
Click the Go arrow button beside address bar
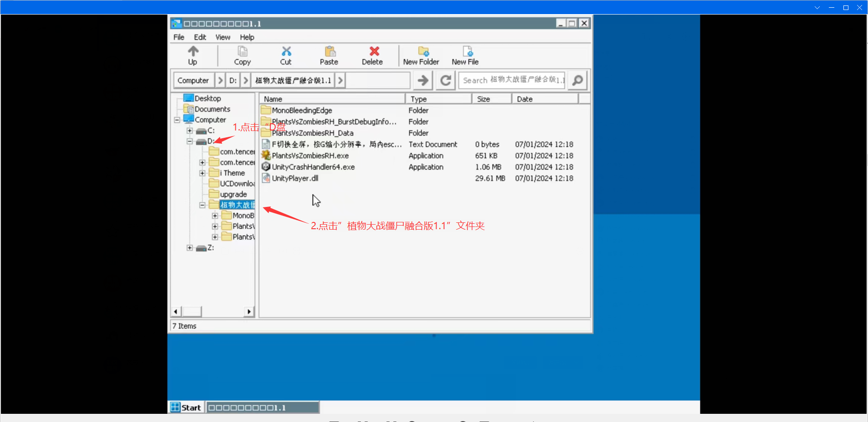pyautogui.click(x=423, y=80)
